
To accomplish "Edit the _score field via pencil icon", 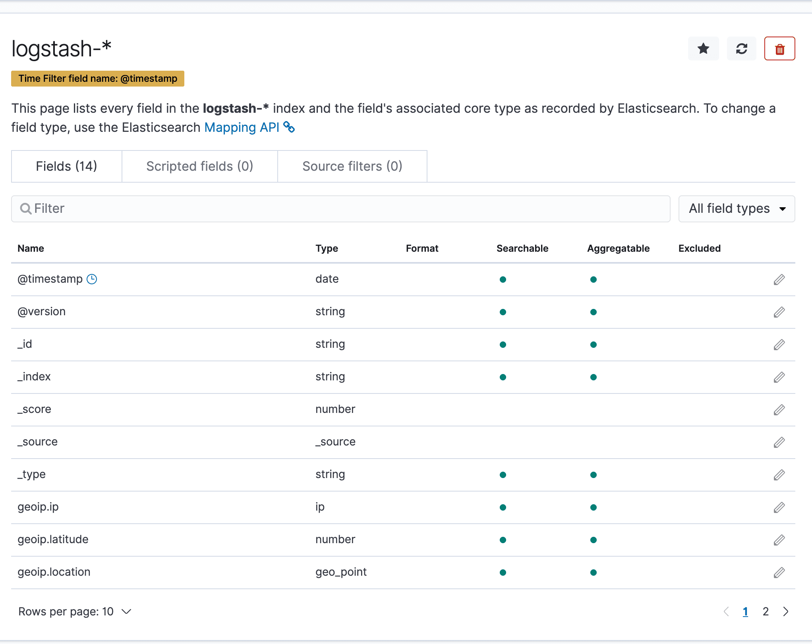I will (779, 409).
